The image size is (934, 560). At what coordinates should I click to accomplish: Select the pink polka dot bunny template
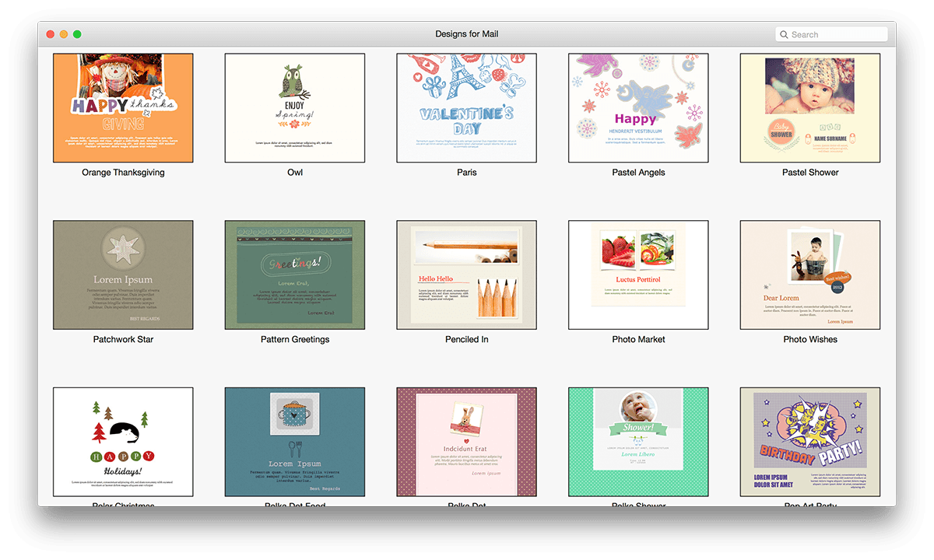pyautogui.click(x=467, y=442)
